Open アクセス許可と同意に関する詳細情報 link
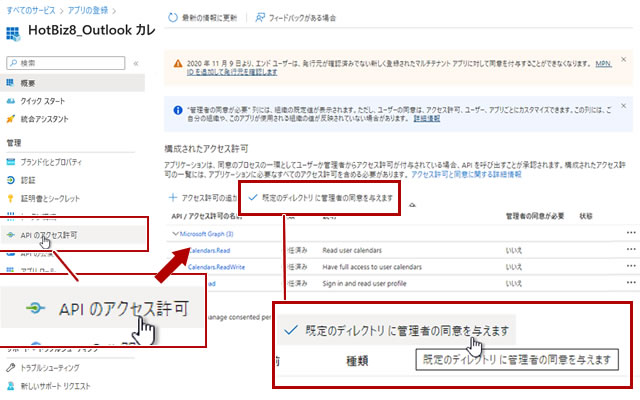This screenshot has width=640, height=400. point(466,174)
